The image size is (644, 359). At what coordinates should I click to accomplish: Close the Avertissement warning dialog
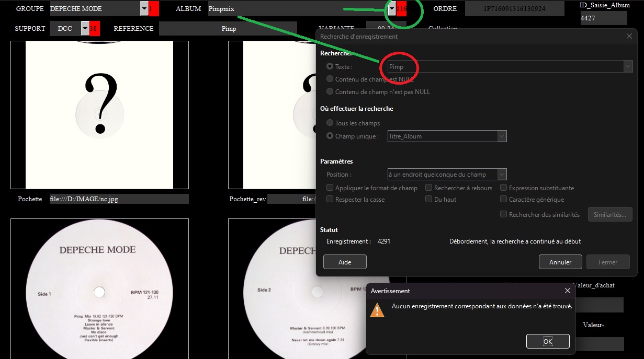click(568, 291)
